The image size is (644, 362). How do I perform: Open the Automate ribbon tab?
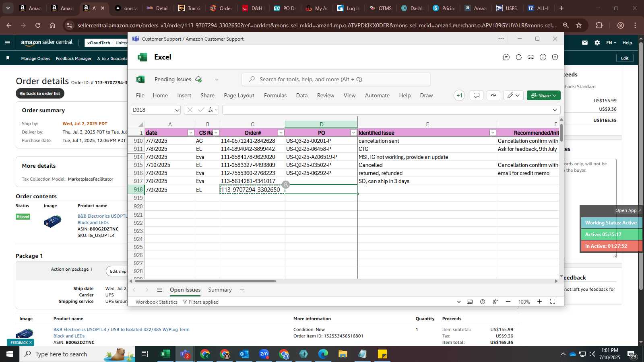[x=377, y=95]
